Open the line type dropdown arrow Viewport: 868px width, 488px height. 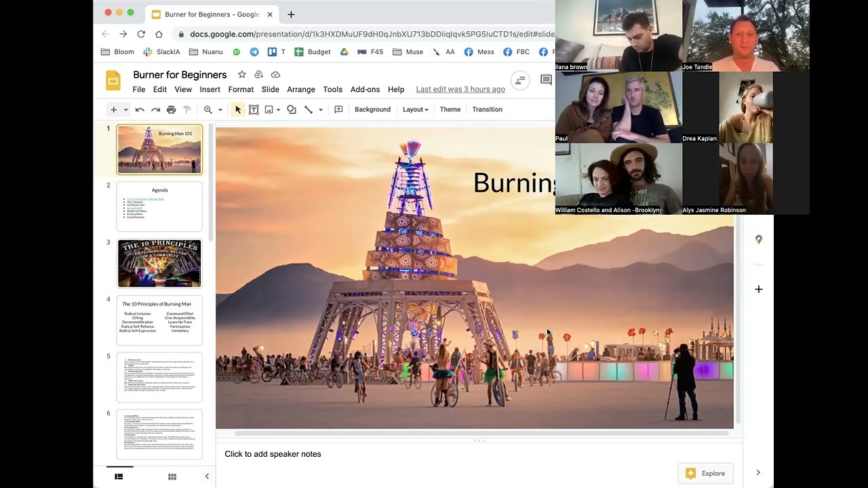320,110
